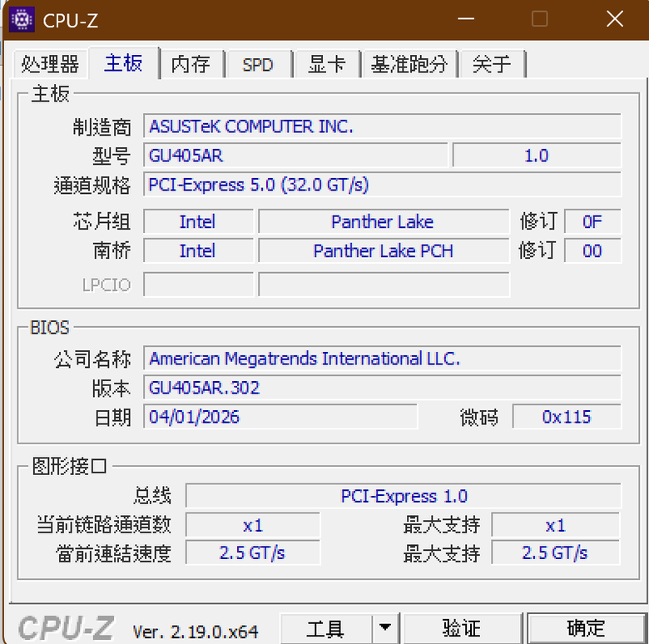Click the 当前链路通道数 label

click(103, 525)
